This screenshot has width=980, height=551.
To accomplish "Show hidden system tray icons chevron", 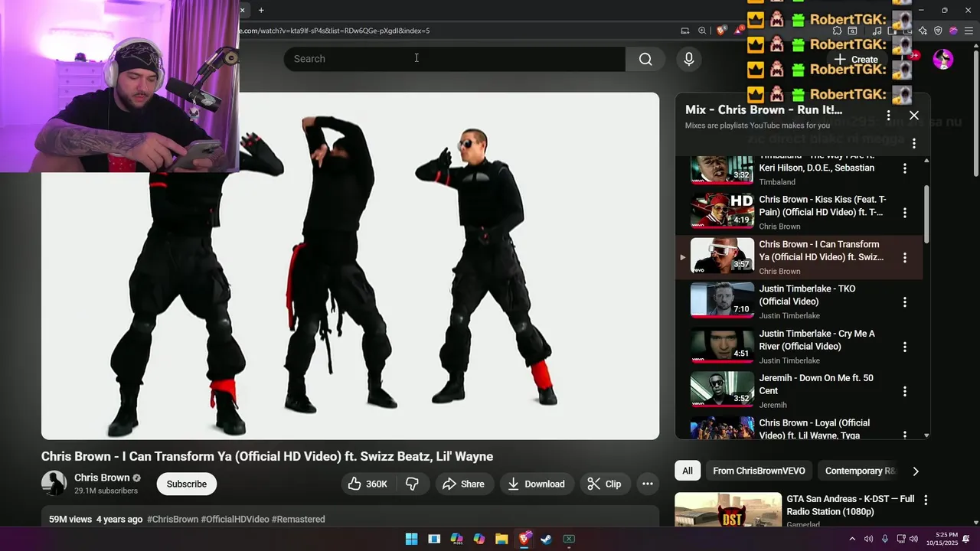I will pos(852,539).
